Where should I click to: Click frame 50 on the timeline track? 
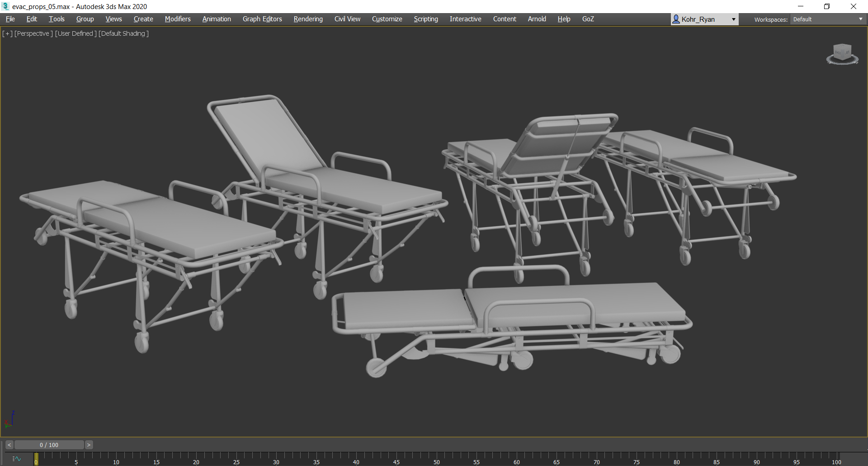(437, 459)
